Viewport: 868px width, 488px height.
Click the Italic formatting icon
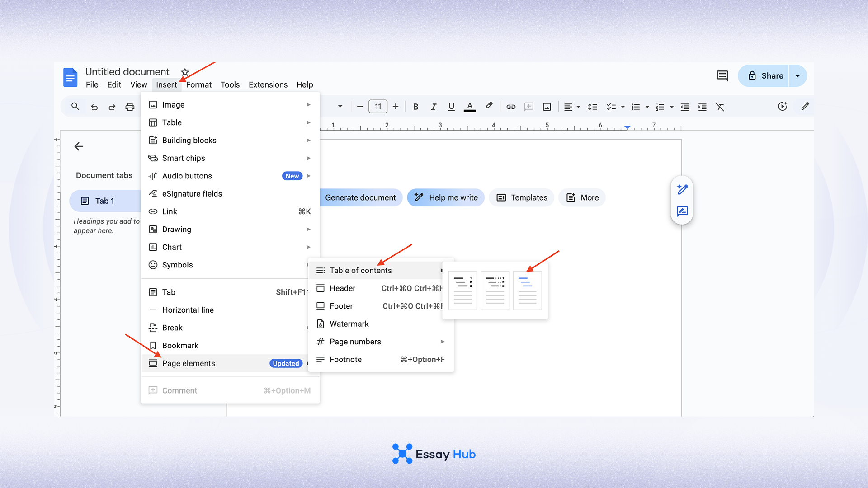point(433,107)
